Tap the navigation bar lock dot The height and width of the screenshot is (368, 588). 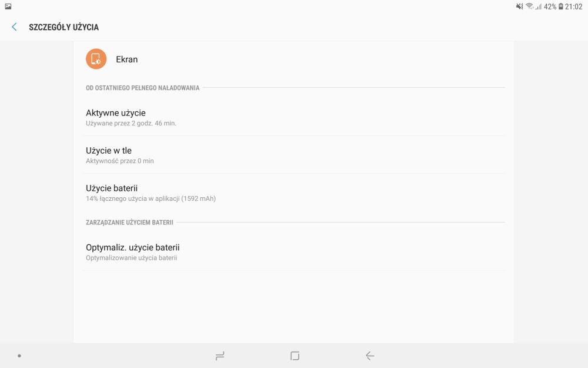pyautogui.click(x=19, y=356)
